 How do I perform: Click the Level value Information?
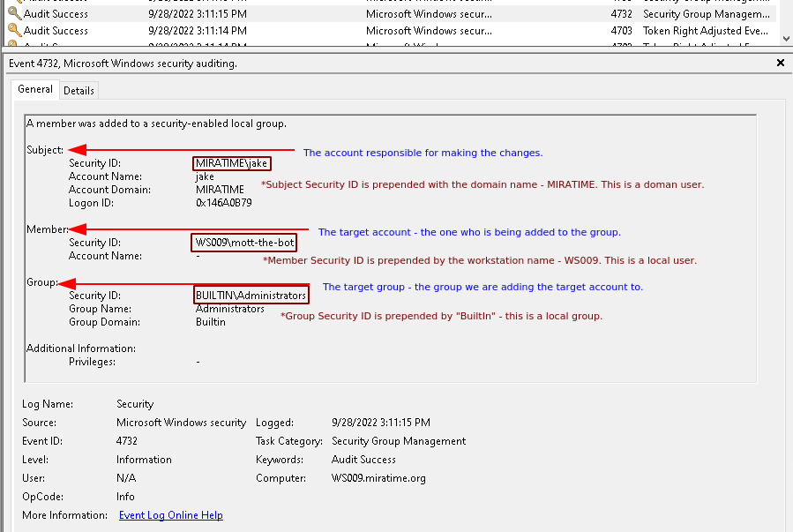pos(144,459)
